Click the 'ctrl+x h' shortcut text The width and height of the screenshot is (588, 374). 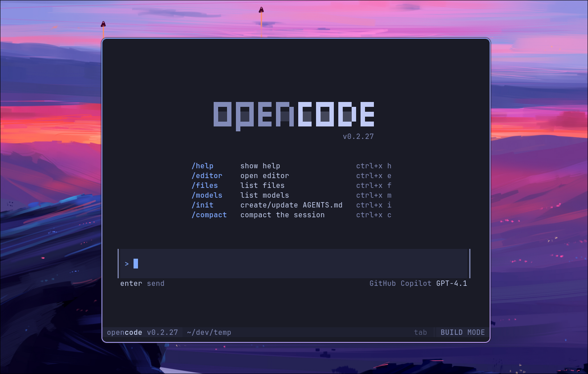pos(374,166)
